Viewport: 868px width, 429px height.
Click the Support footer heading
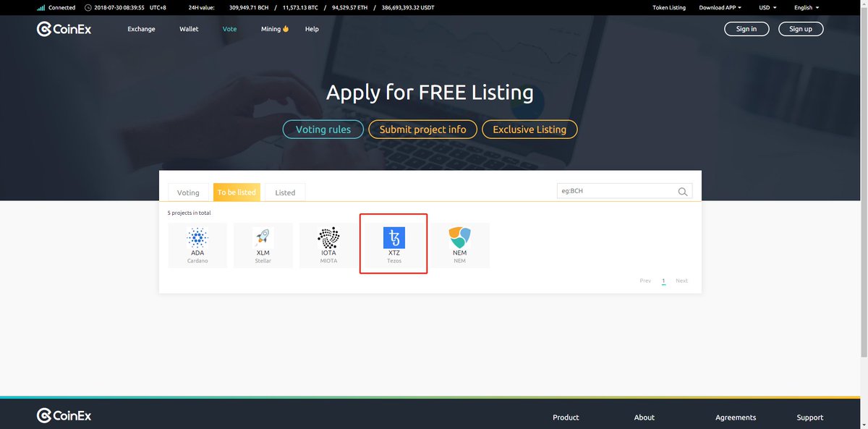pos(810,417)
